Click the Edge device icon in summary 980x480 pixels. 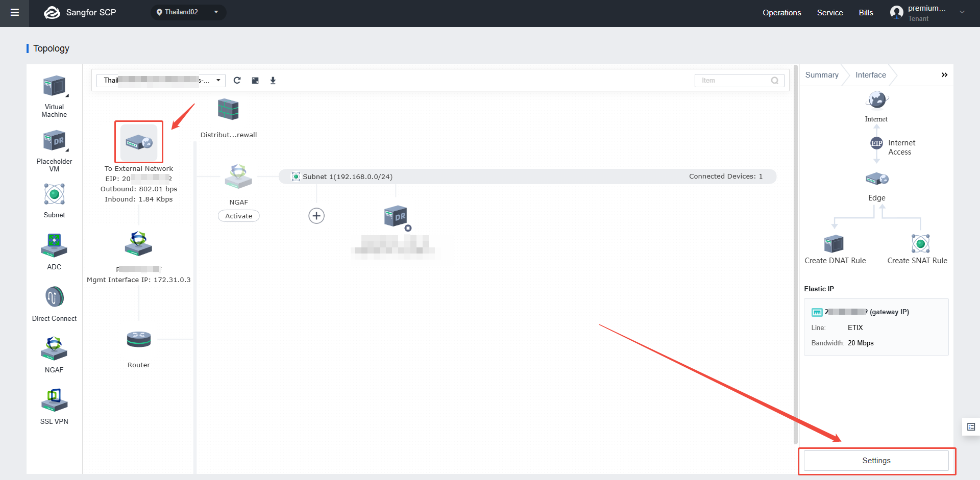(877, 179)
